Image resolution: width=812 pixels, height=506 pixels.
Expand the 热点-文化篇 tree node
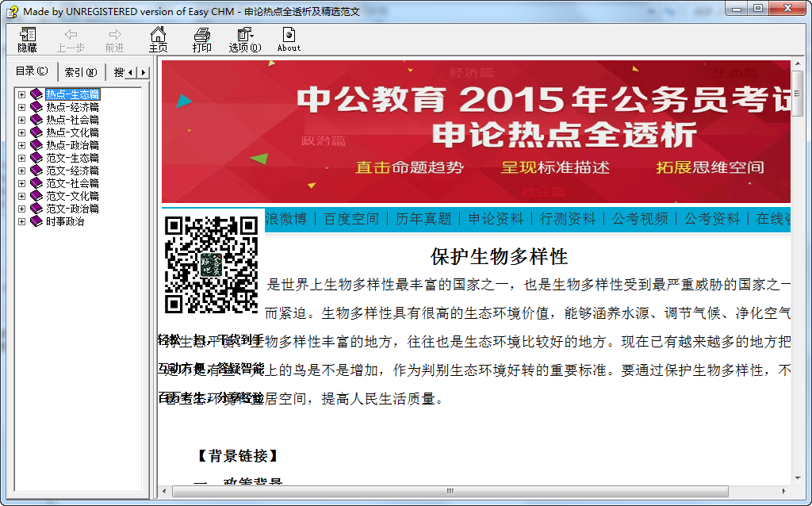click(x=21, y=132)
